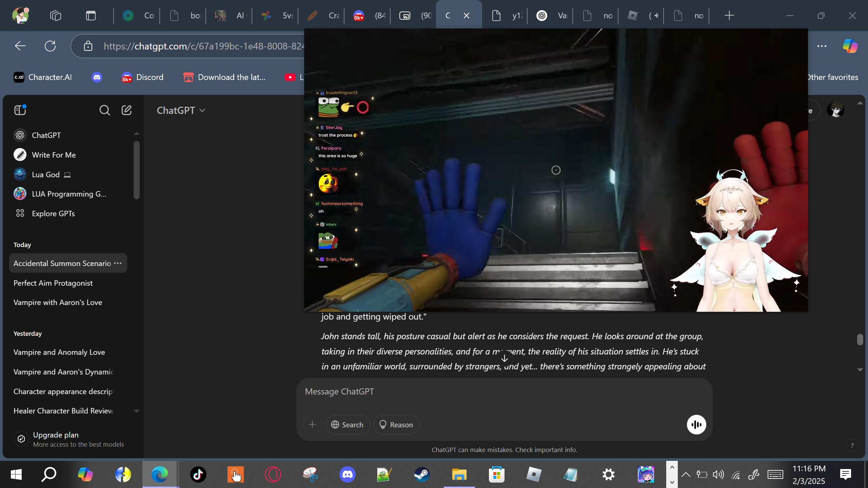
Task: Open Roblox from the taskbar
Action: 534,474
